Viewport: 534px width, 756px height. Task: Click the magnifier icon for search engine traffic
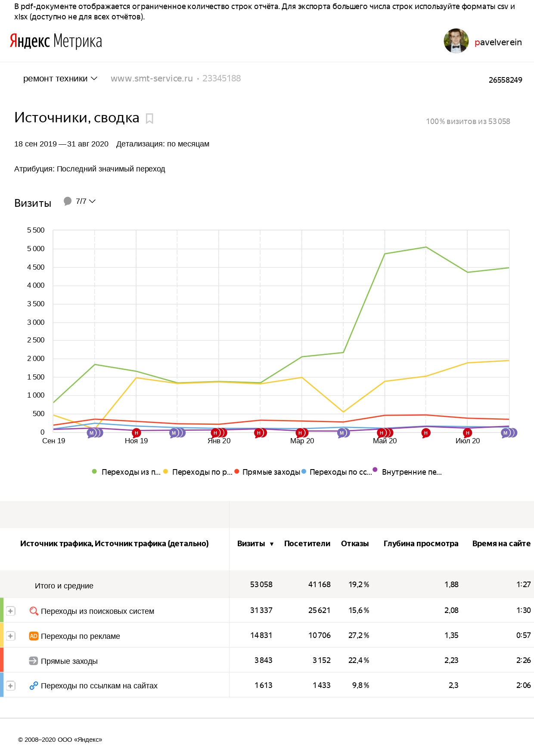34,611
